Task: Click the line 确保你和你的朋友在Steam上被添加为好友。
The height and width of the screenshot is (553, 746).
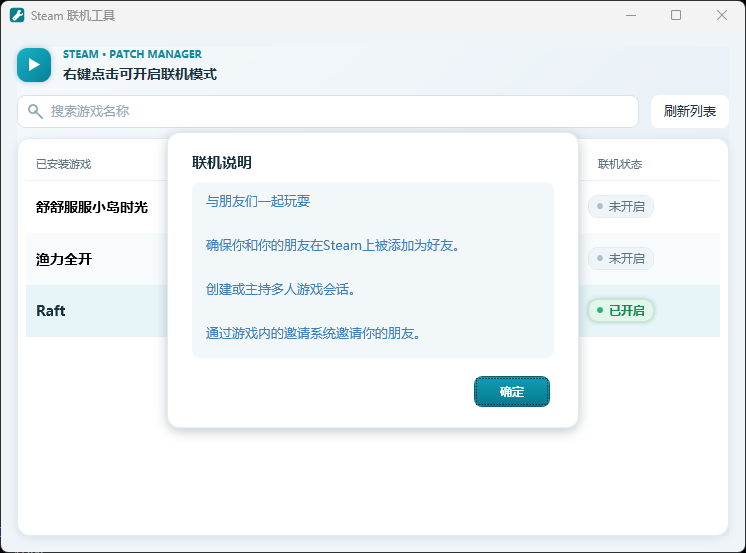Action: click(333, 246)
